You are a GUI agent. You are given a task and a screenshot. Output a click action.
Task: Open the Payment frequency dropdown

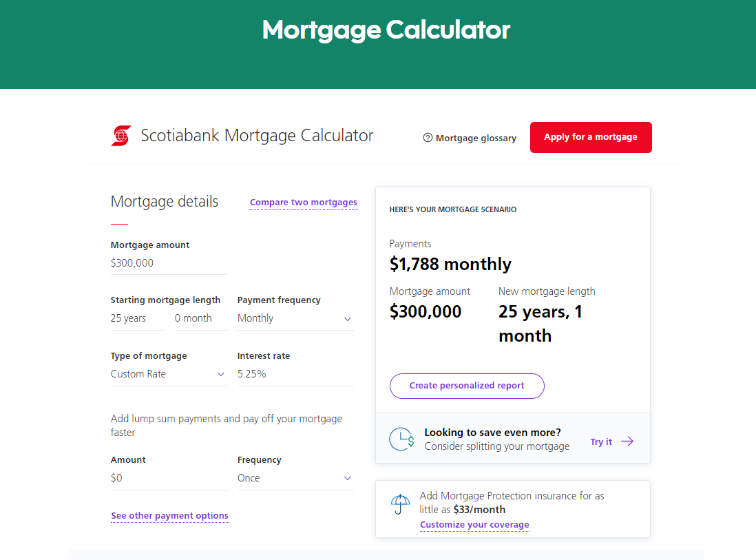pos(295,318)
